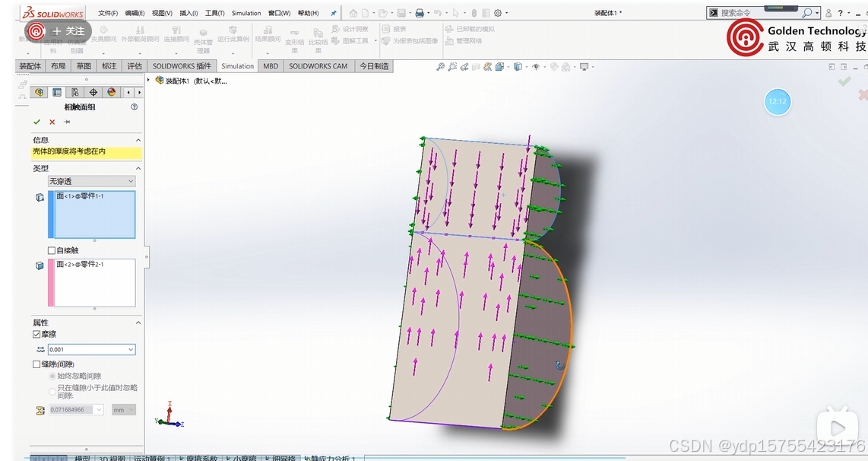The image size is (868, 461).
Task: Pin the contact set property panel
Action: [x=67, y=122]
